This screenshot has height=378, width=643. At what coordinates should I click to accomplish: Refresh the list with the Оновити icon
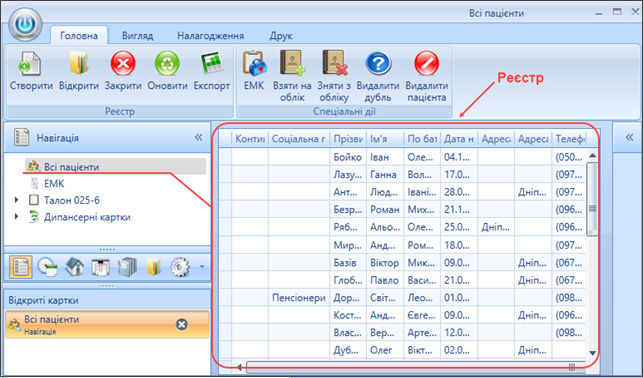pos(167,64)
